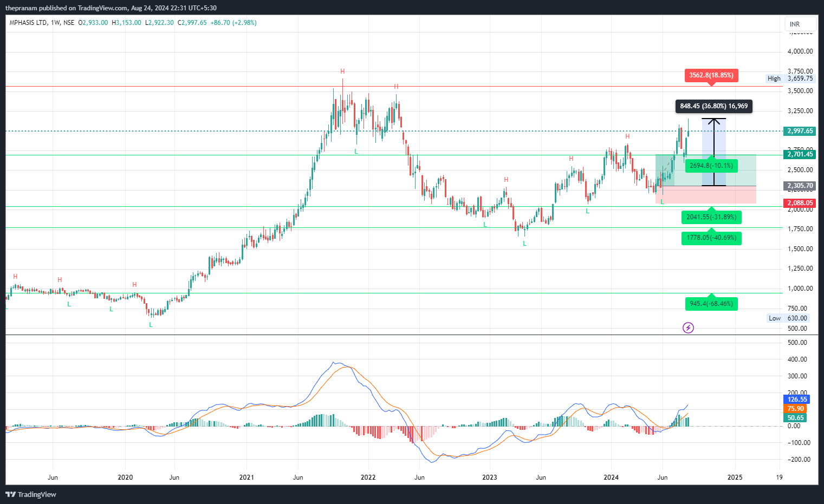Click the high value H3,153.00

tap(126, 23)
